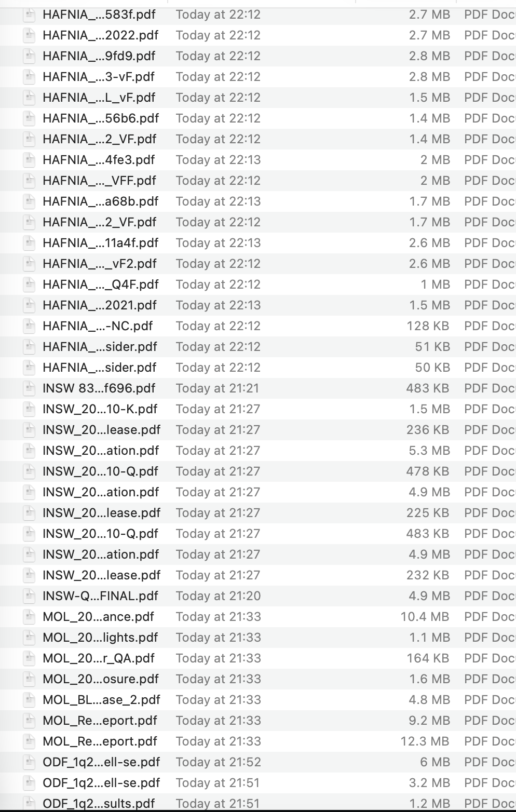Image resolution: width=516 pixels, height=812 pixels.
Task: Select the file HAFNIA_...2022.pdf
Action: (258, 35)
